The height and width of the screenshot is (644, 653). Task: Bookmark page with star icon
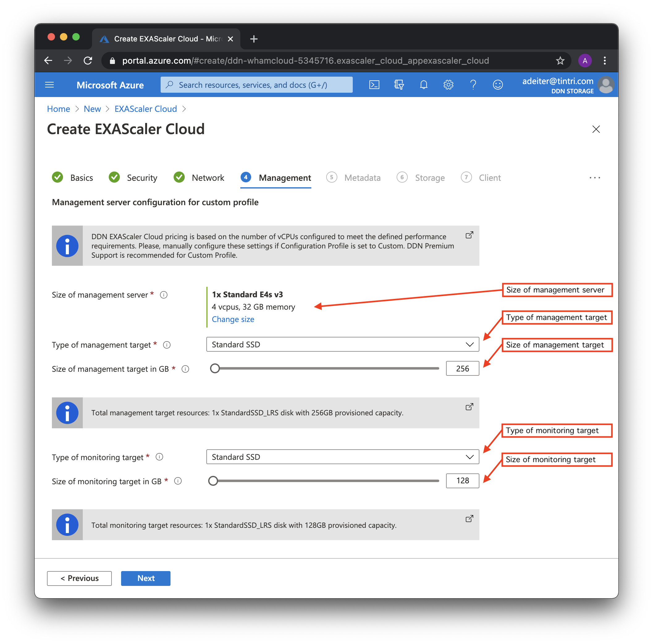pos(560,61)
